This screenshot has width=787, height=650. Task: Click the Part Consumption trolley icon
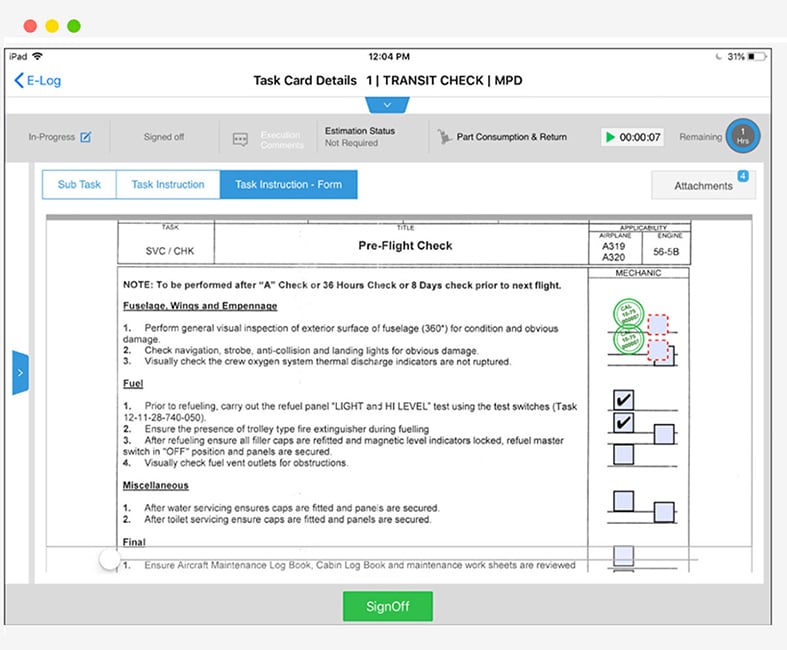444,137
